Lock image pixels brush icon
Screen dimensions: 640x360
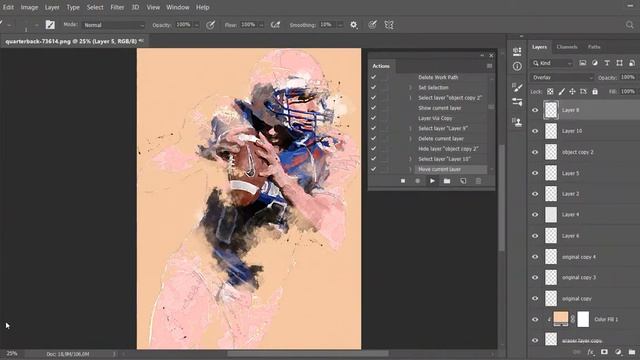click(x=562, y=92)
